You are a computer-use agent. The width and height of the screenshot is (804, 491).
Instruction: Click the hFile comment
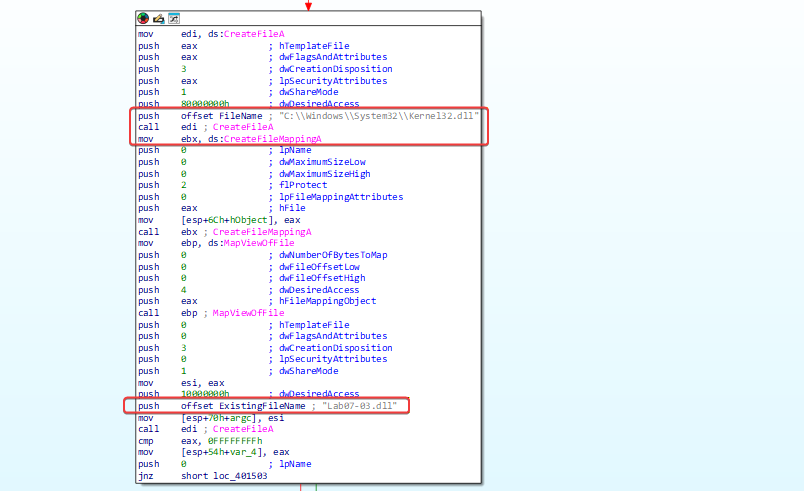coord(292,208)
